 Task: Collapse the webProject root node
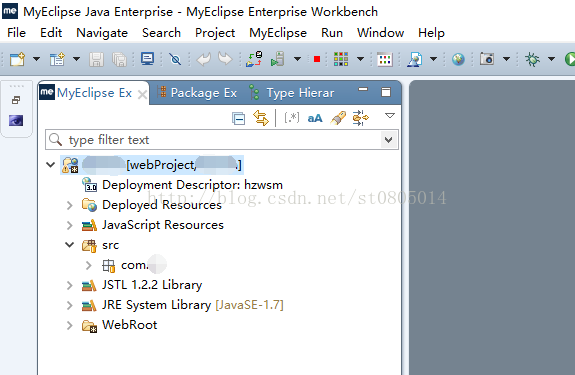point(51,165)
